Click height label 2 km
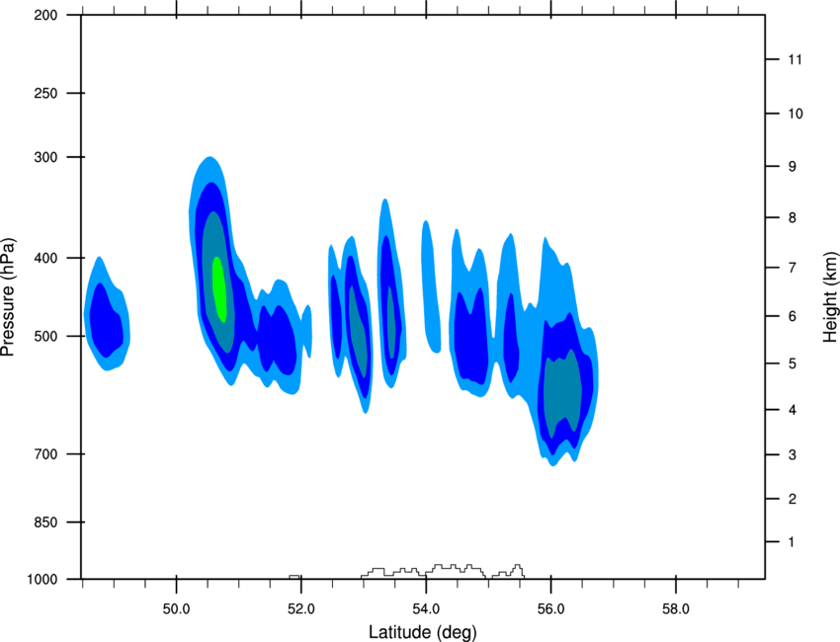 coord(793,499)
